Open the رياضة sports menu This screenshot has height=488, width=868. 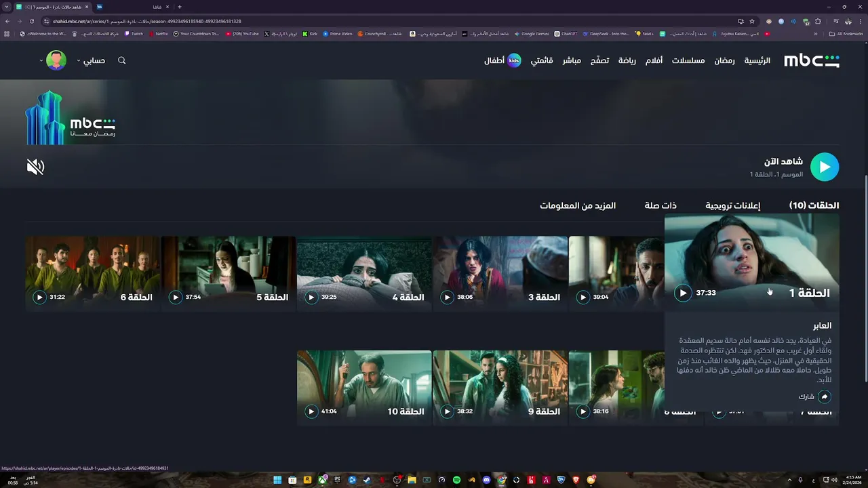point(627,60)
